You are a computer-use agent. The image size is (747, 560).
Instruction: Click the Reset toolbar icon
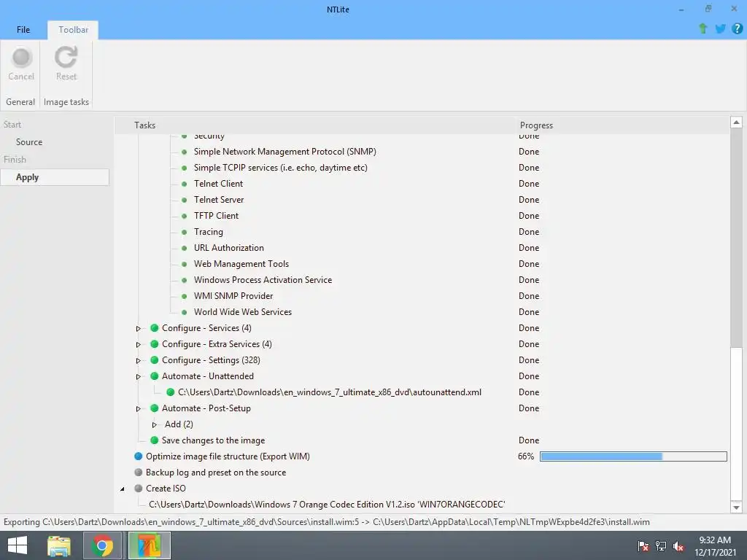pos(66,57)
